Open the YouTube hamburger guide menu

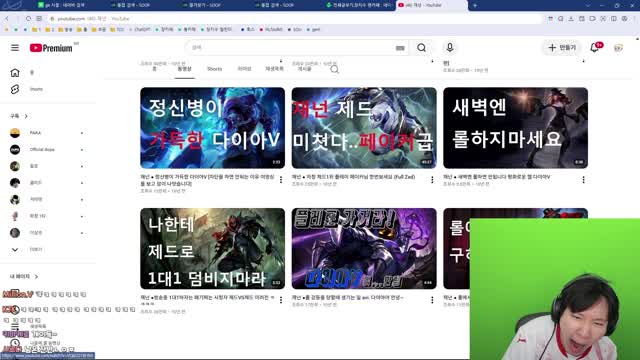[x=15, y=48]
